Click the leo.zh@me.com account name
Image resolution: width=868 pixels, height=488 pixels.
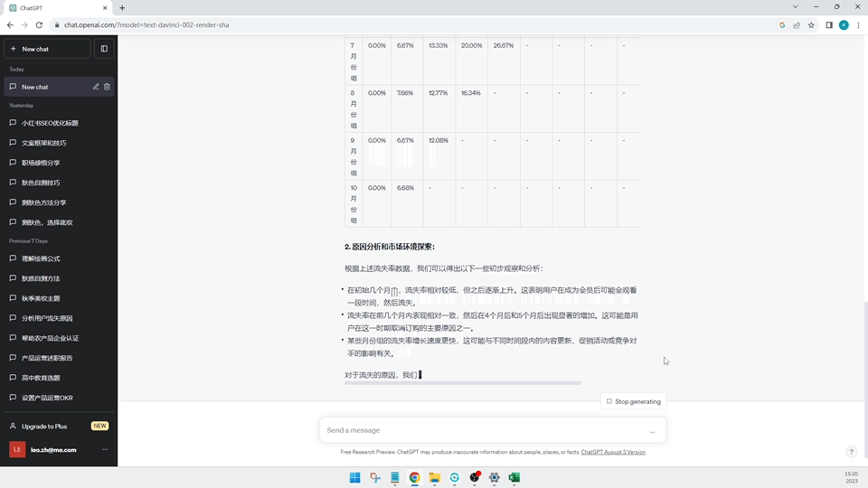pos(53,450)
